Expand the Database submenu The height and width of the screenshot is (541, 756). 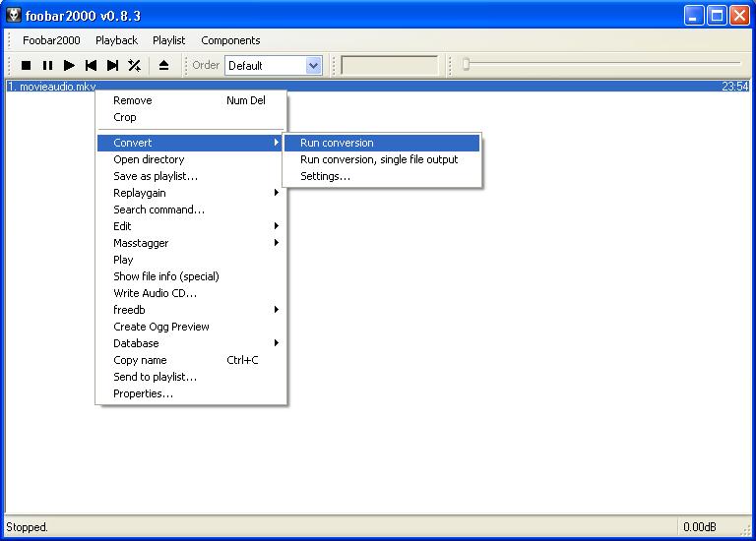[x=191, y=343]
